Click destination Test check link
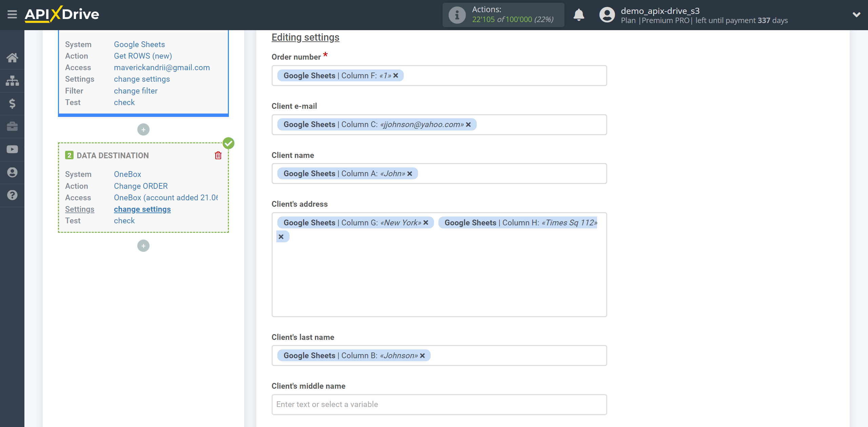 click(x=124, y=221)
